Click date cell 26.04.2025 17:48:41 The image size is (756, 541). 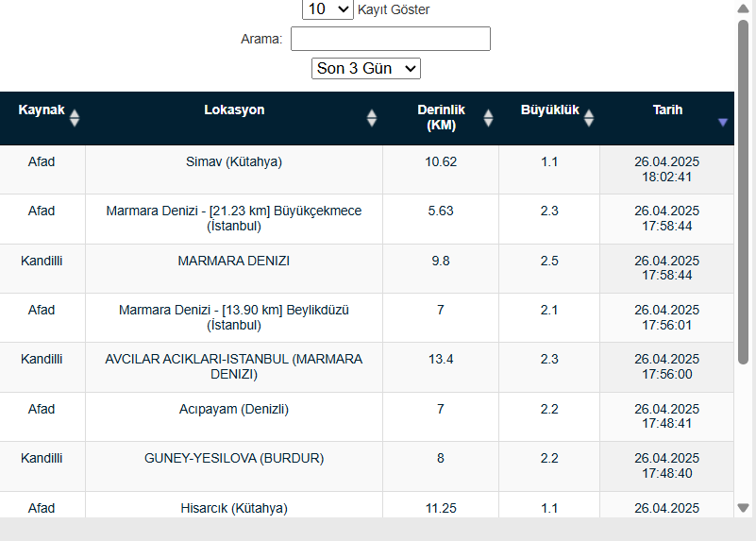coord(666,416)
